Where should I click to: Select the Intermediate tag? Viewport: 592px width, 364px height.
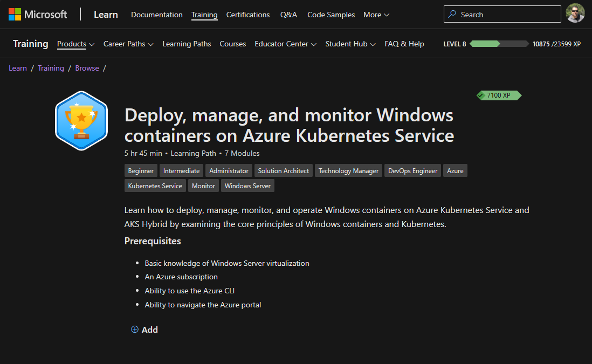pyautogui.click(x=181, y=170)
